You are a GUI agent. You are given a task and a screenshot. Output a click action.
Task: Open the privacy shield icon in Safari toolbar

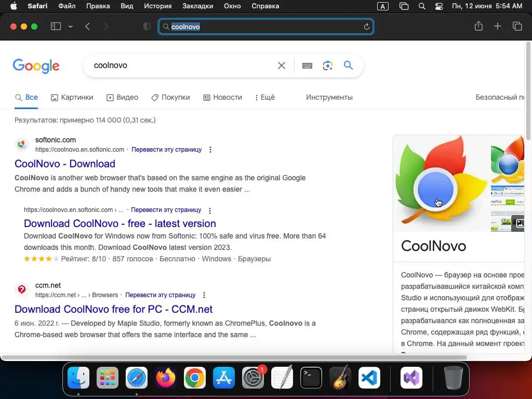pyautogui.click(x=147, y=26)
